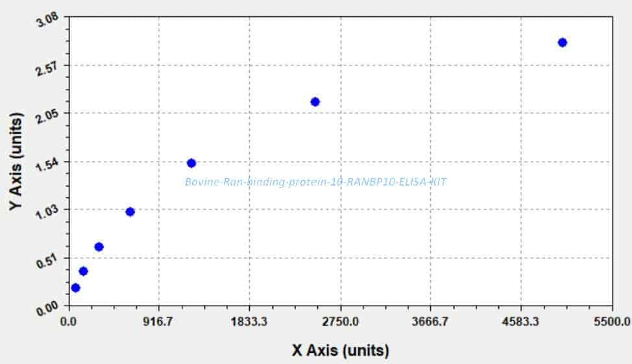Image resolution: width=632 pixels, height=364 pixels.
Task: Click the lowest data point near the origin
Action: [x=75, y=287]
